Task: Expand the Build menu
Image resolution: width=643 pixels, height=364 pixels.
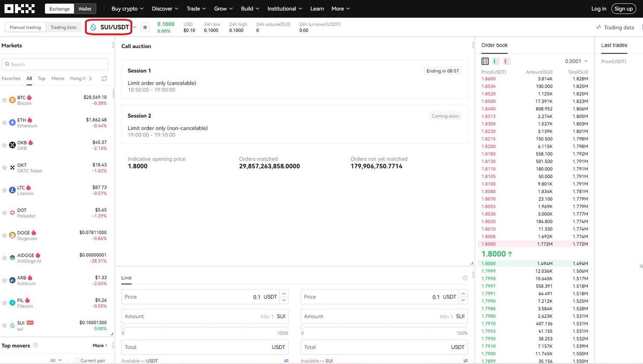Action: tap(250, 9)
